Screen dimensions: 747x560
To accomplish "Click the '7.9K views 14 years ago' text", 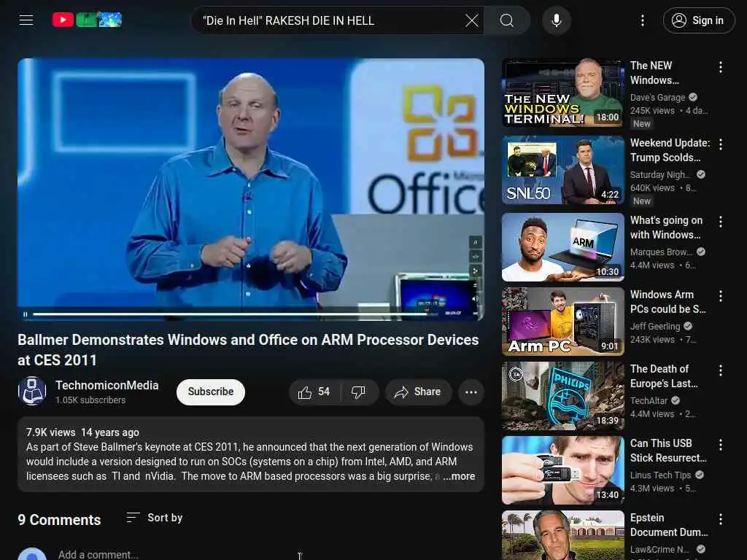I will point(82,432).
